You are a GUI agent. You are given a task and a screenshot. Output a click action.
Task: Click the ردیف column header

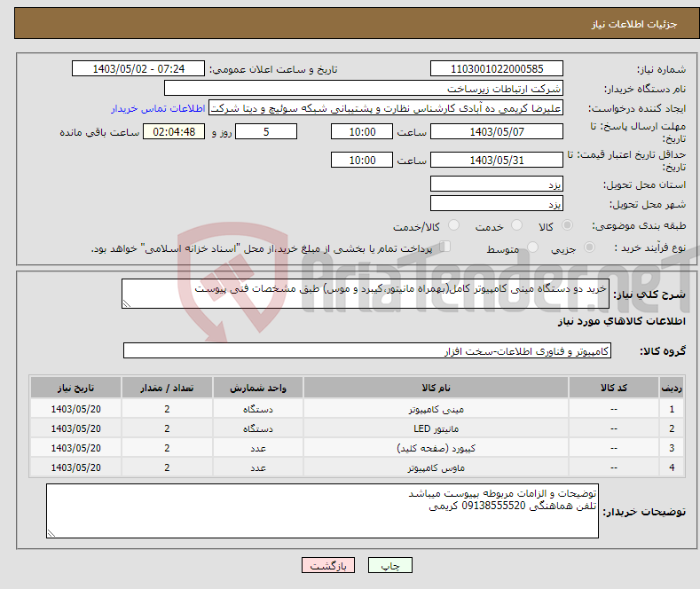[672, 388]
